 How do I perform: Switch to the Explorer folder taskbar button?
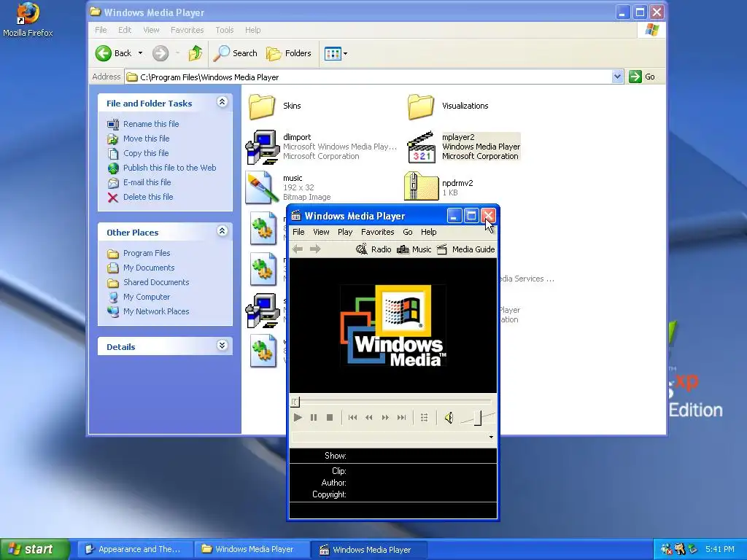click(x=252, y=549)
